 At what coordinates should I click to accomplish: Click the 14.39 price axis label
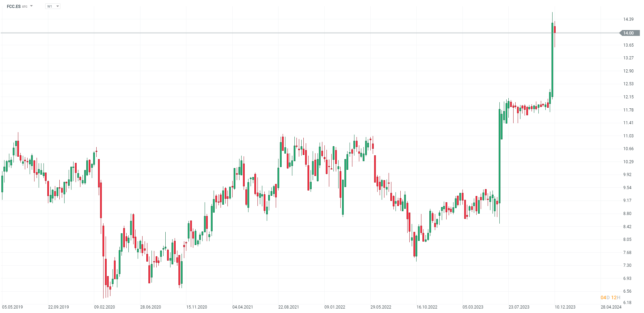pyautogui.click(x=628, y=19)
